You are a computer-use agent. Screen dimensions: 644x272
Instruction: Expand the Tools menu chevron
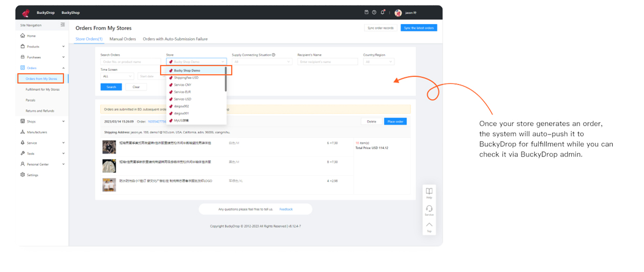(x=63, y=153)
